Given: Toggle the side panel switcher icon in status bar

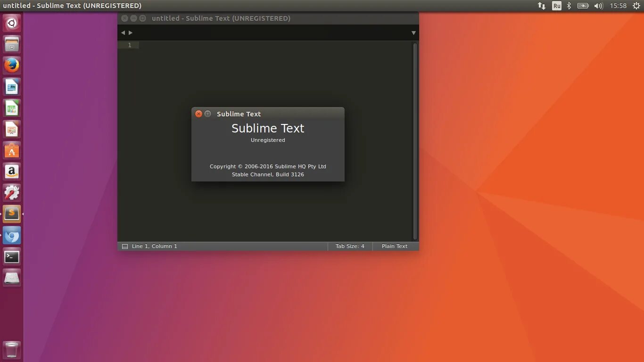Looking at the screenshot, I should coord(125,246).
